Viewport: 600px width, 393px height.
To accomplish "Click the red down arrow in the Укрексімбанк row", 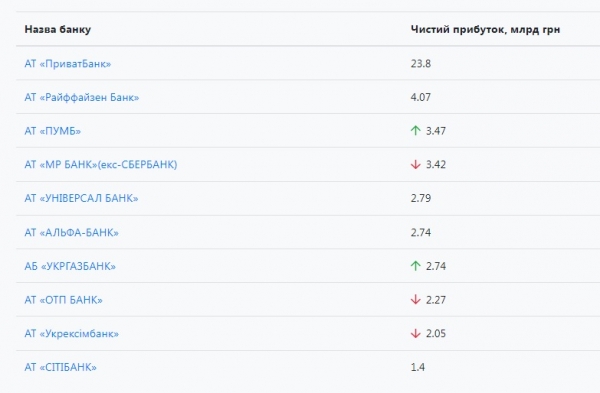I will tap(416, 333).
